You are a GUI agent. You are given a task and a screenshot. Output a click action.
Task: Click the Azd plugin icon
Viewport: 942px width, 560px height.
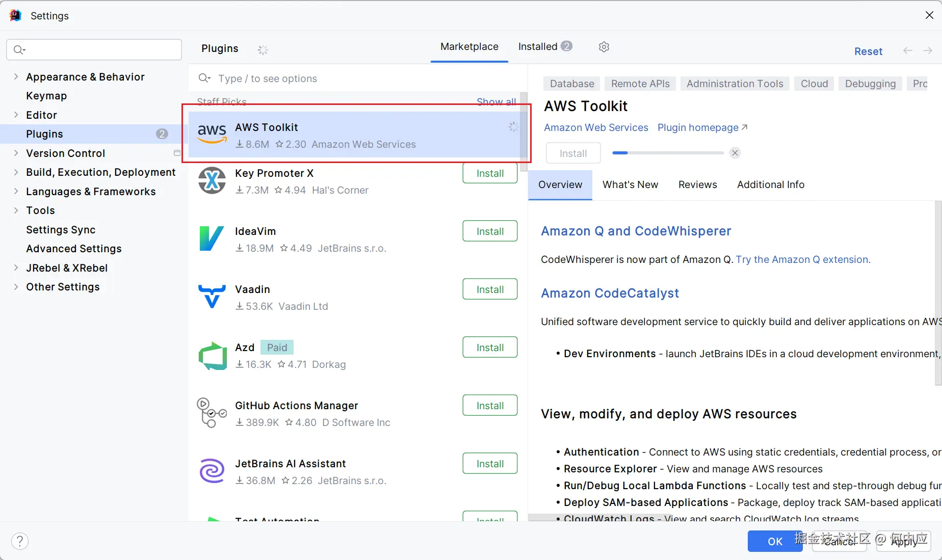tap(212, 355)
